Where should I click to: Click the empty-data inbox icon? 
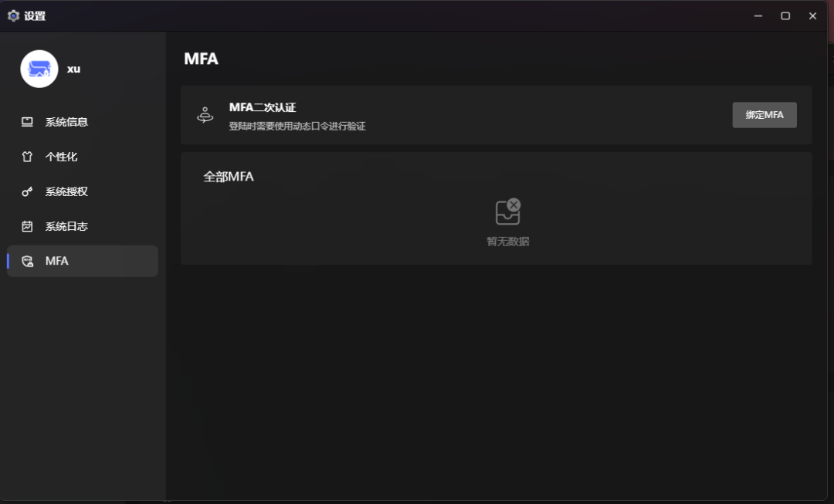tap(508, 211)
